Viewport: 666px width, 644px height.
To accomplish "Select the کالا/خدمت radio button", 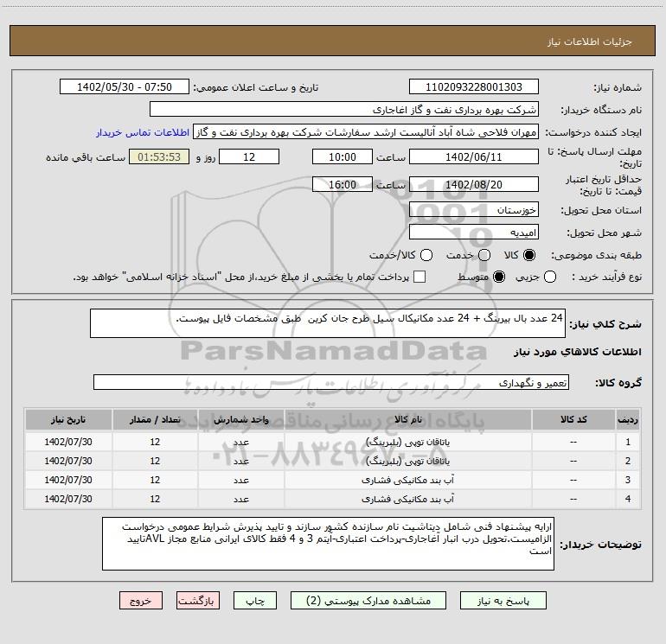I will [x=426, y=255].
